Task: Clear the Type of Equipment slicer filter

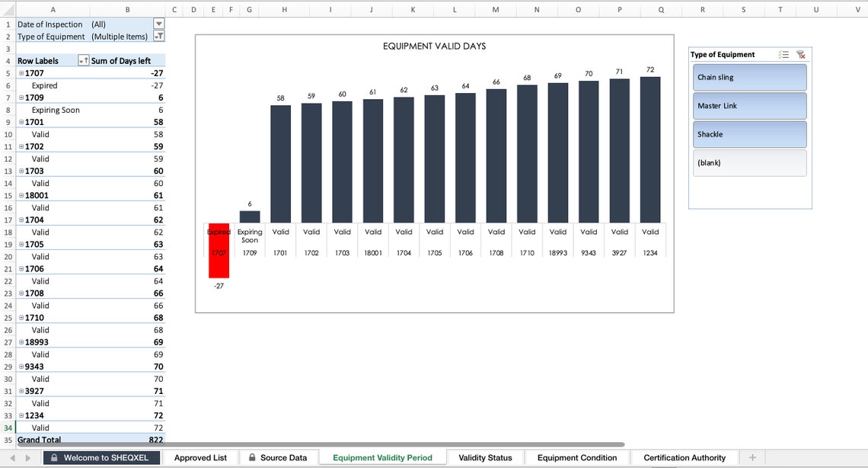Action: coord(801,55)
